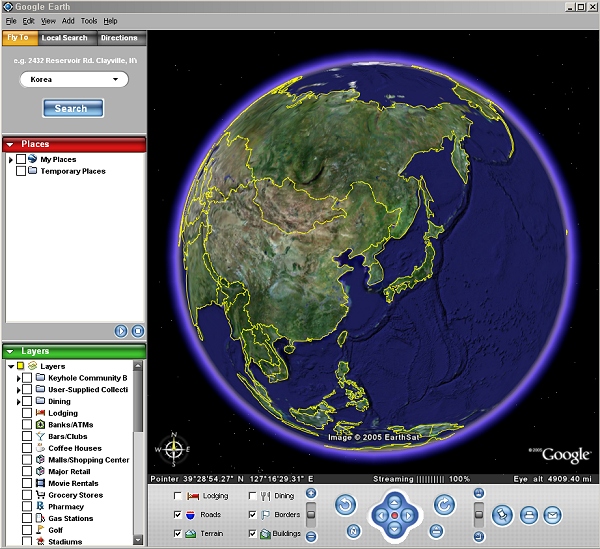The height and width of the screenshot is (549, 600).
Task: Click the zoom in plus button
Action: pos(311,493)
